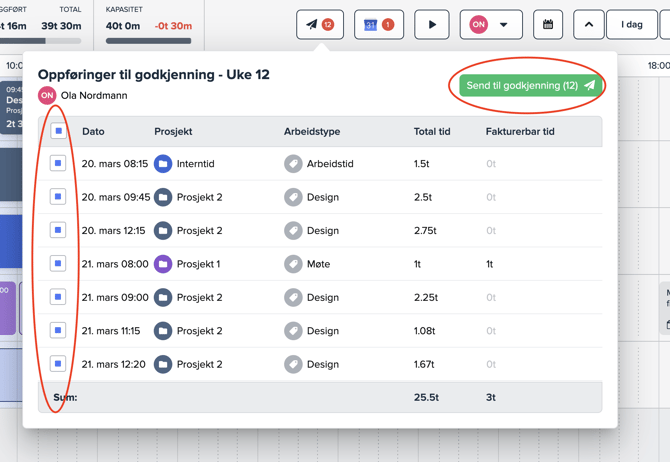This screenshot has height=462, width=670.
Task: Click the upward chevron collapse button
Action: (x=588, y=25)
